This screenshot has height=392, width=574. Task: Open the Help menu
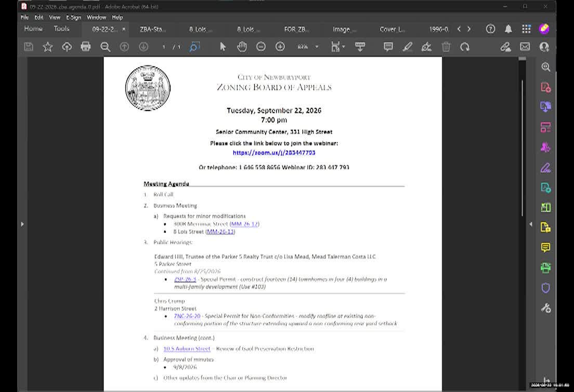[x=117, y=17]
